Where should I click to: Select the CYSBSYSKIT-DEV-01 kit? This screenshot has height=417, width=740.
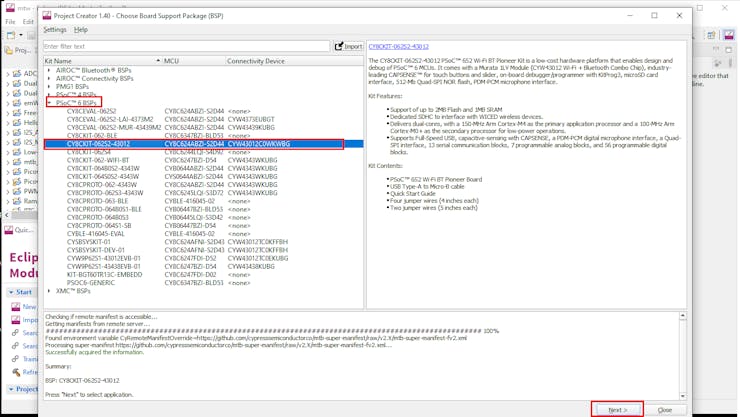coord(203,250)
